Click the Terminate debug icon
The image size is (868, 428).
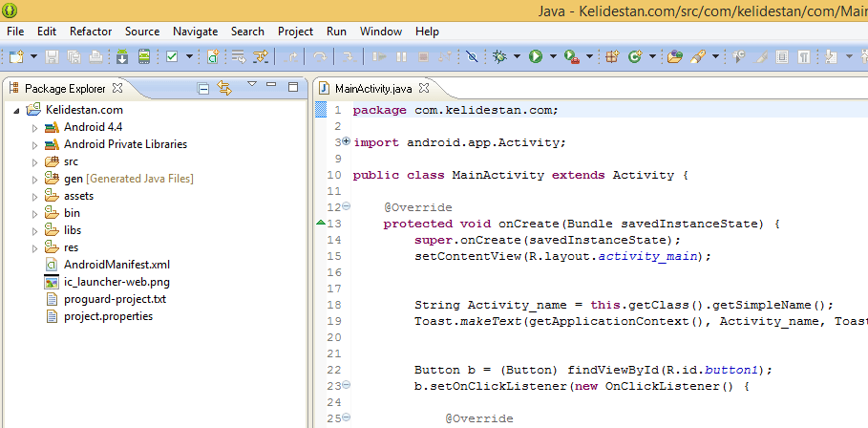[x=423, y=56]
